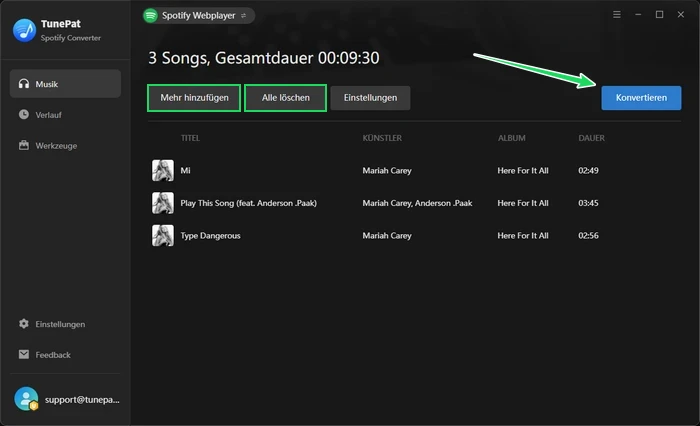Click the Einstellungen button beside Alle löschen
The height and width of the screenshot is (426, 700).
tap(370, 98)
